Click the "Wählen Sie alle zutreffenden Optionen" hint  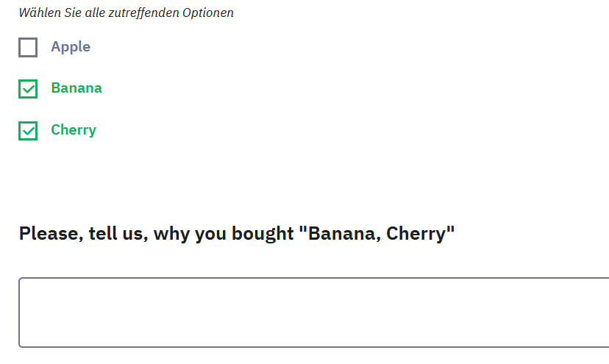click(127, 13)
